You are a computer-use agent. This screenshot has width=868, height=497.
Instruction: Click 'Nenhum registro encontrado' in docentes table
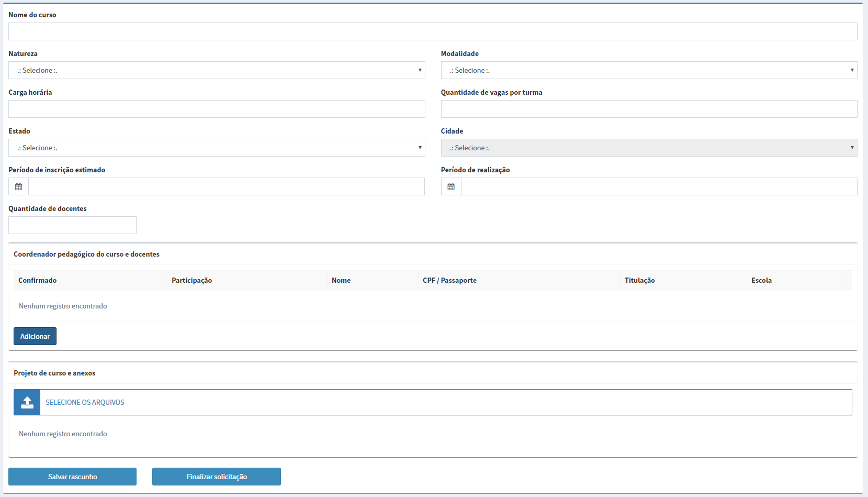(x=63, y=306)
